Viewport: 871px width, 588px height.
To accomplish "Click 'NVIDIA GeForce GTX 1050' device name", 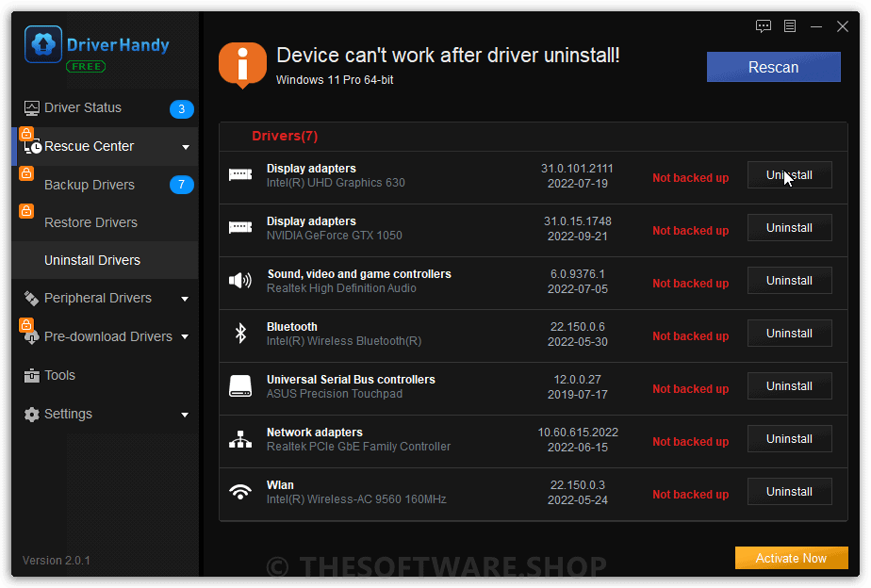I will pos(335,236).
